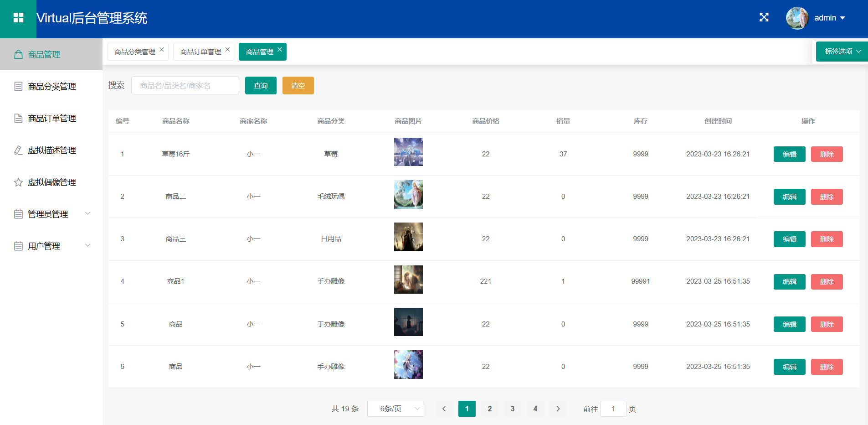
Task: Click the shopping bag icon beside 商品管理
Action: [18, 54]
